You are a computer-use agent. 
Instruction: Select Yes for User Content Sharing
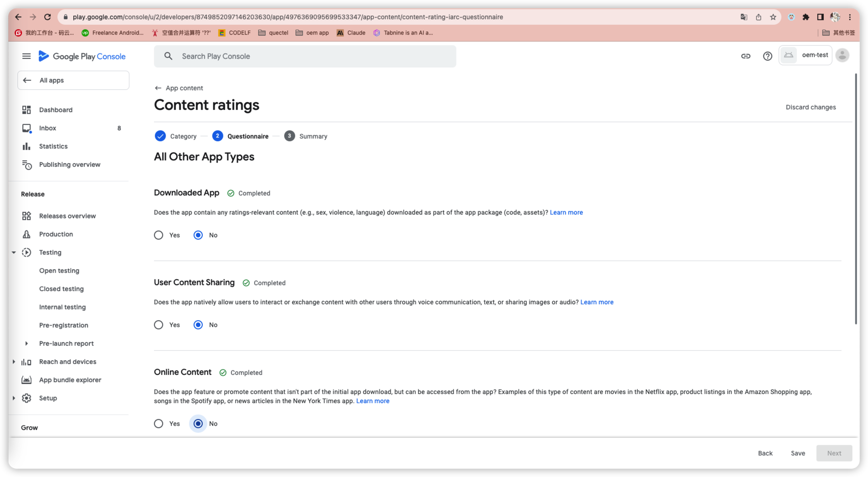(158, 325)
